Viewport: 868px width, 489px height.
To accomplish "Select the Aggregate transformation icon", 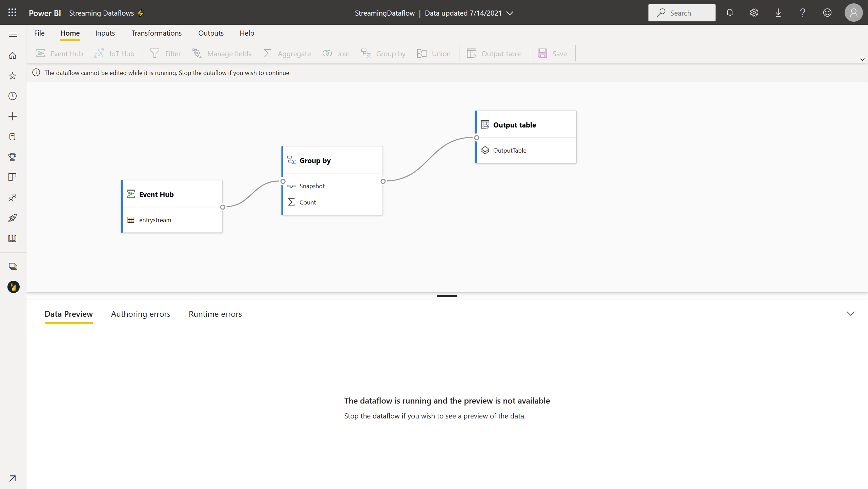I will (268, 53).
